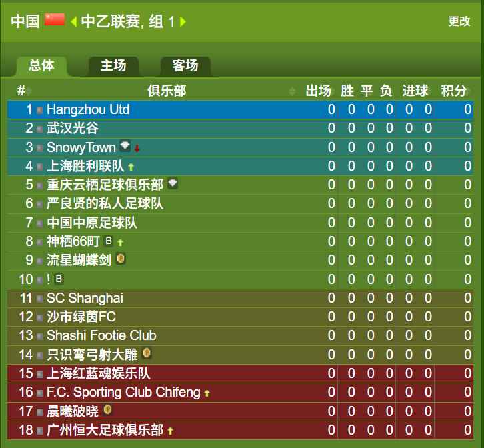Sort table by 积分 column
Image resolution: width=484 pixels, height=448 pixels.
455,91
